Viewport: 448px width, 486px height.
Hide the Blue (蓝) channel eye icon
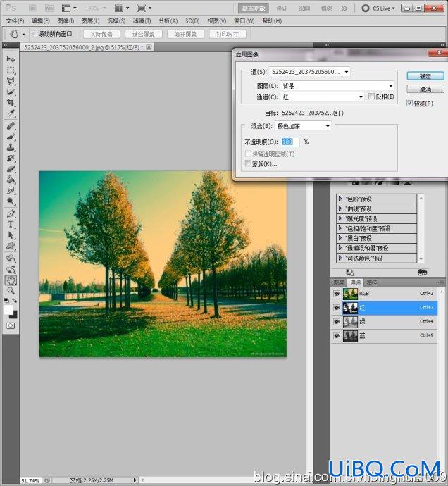coord(337,336)
